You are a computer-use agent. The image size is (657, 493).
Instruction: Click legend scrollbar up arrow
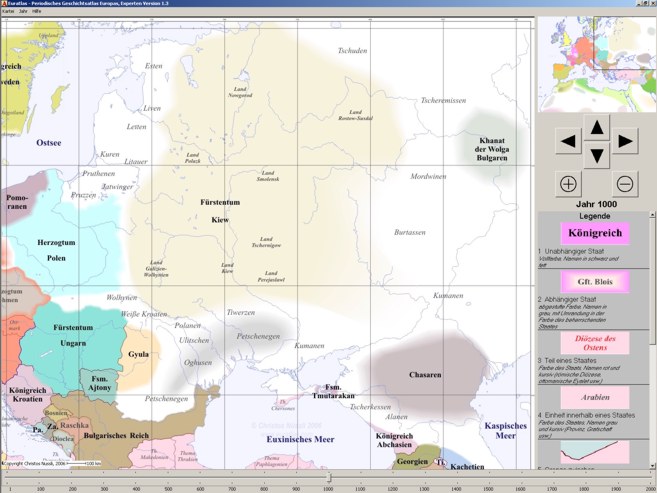(652, 214)
